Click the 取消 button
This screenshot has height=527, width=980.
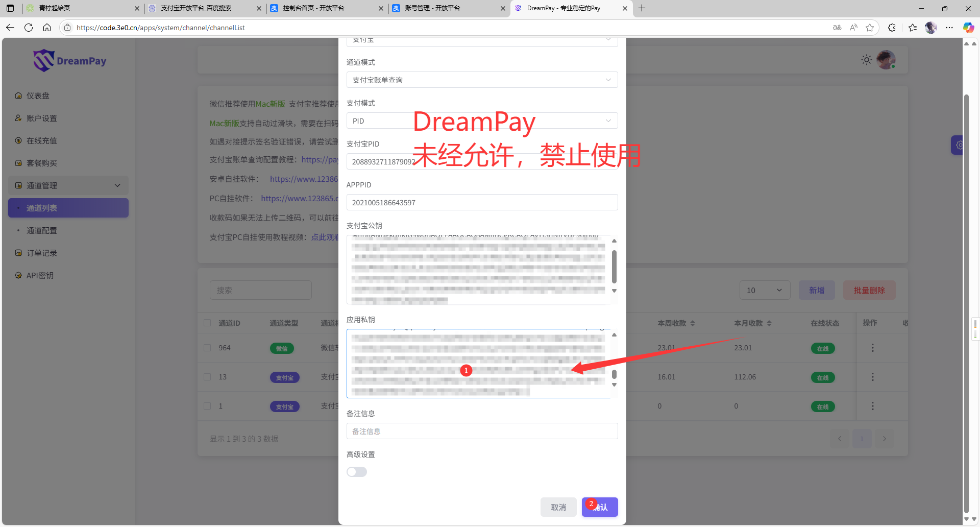[558, 507]
